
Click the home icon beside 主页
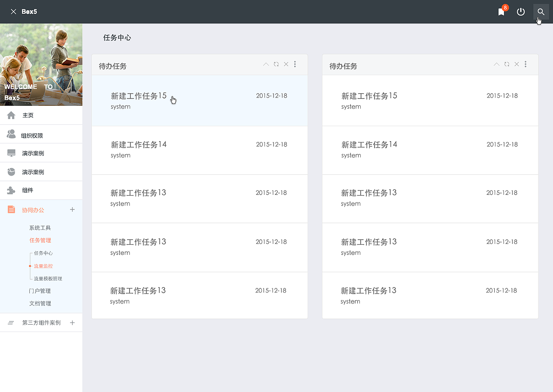point(11,115)
